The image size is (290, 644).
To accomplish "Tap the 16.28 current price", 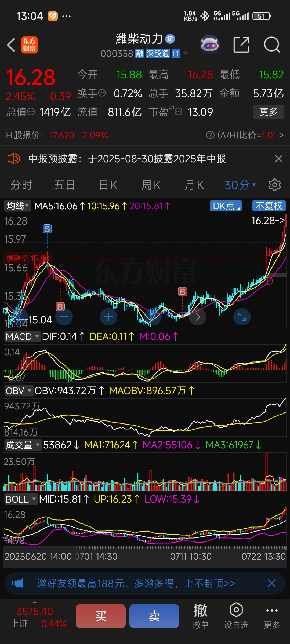I will pos(30,78).
